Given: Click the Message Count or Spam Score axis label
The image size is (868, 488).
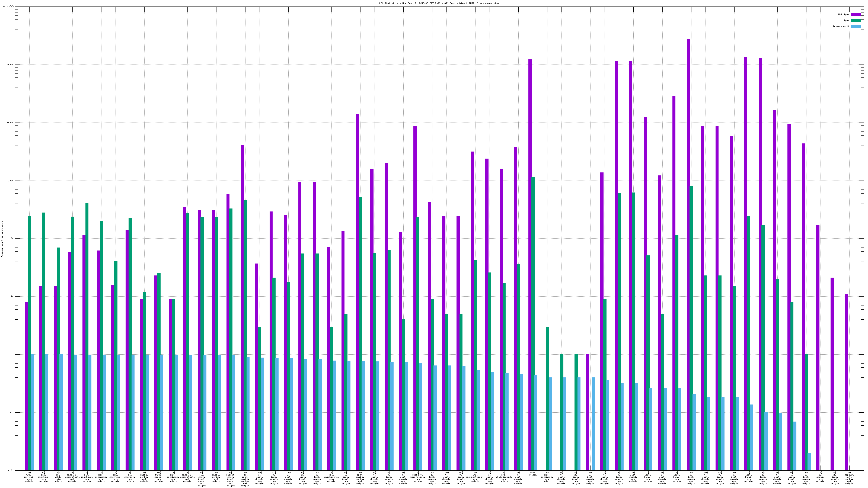Looking at the screenshot, I should [2, 239].
